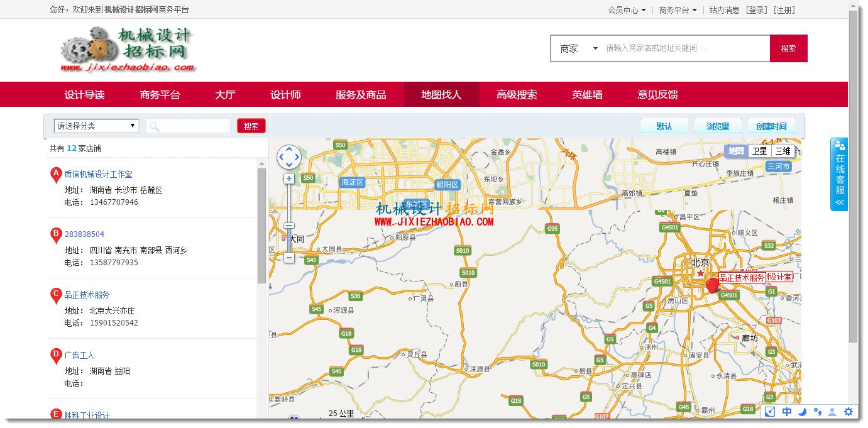Viewport: 868px width, 428px height.
Task: Click the shop list scrollbar
Action: click(x=261, y=226)
